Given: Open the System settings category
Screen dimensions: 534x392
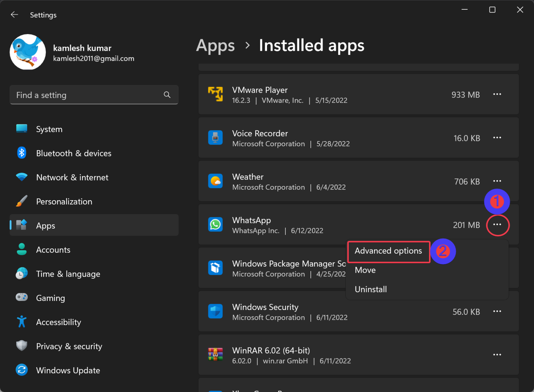Looking at the screenshot, I should pyautogui.click(x=49, y=129).
